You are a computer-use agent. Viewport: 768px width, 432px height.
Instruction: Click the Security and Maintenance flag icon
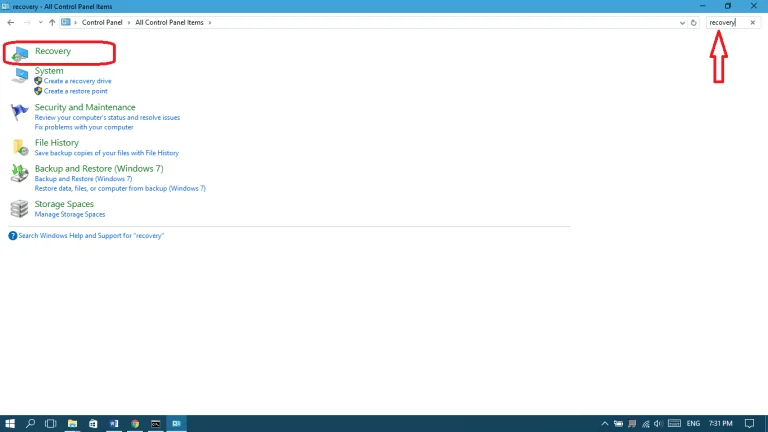pyautogui.click(x=20, y=112)
